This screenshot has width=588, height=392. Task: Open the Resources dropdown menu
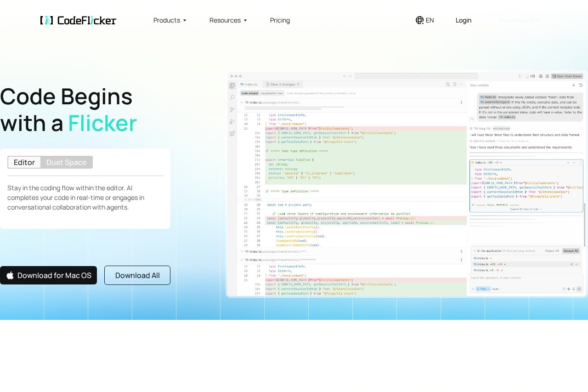pyautogui.click(x=228, y=20)
